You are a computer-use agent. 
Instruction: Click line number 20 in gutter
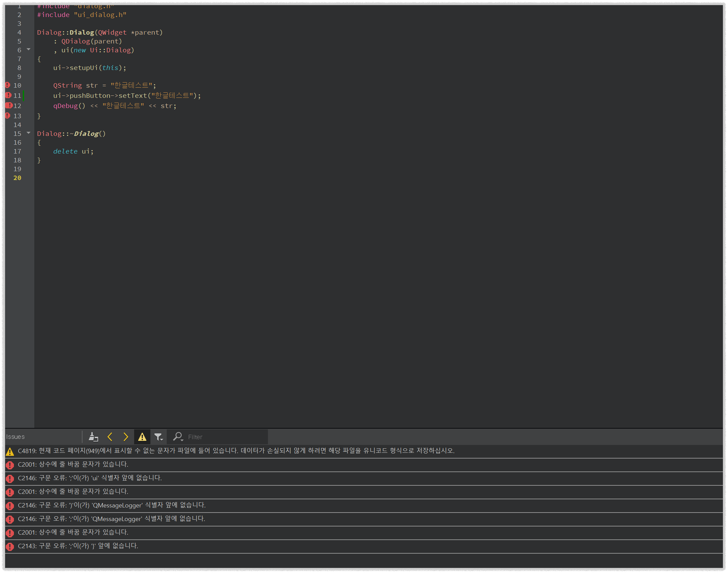17,178
